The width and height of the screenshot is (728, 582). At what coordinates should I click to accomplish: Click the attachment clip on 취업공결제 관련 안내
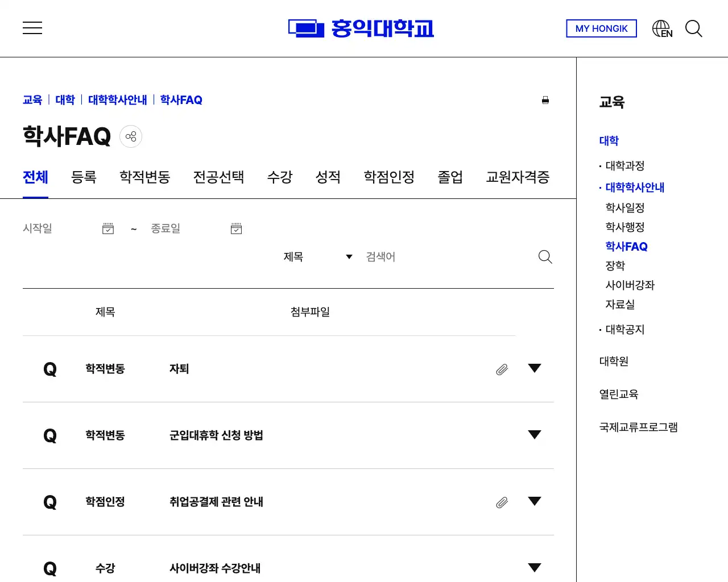point(502,503)
